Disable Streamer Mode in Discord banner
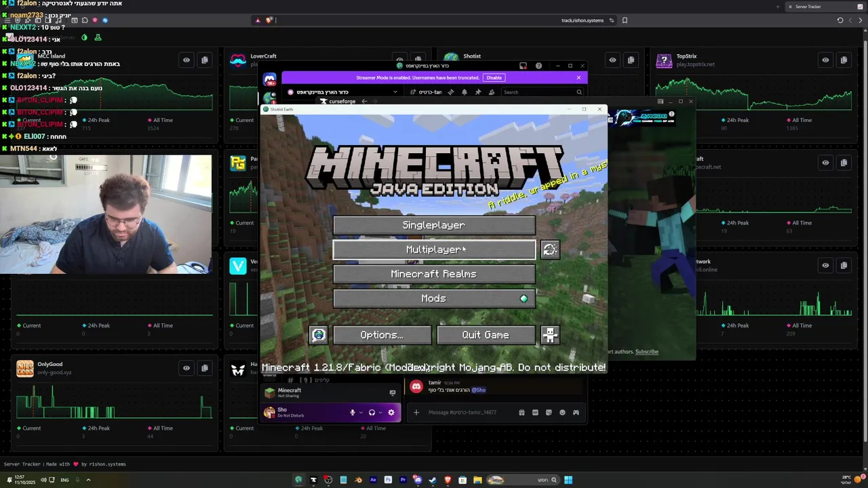The image size is (868, 488). pyautogui.click(x=494, y=78)
